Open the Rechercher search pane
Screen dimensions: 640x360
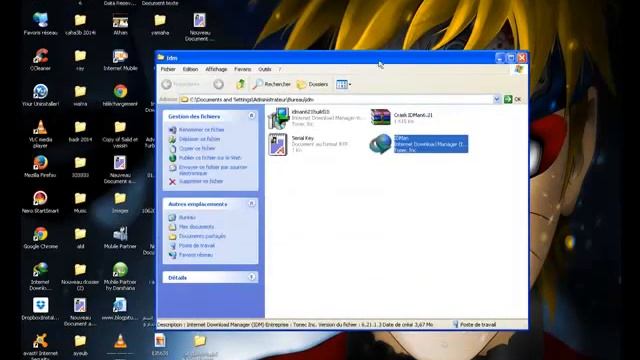click(x=271, y=84)
